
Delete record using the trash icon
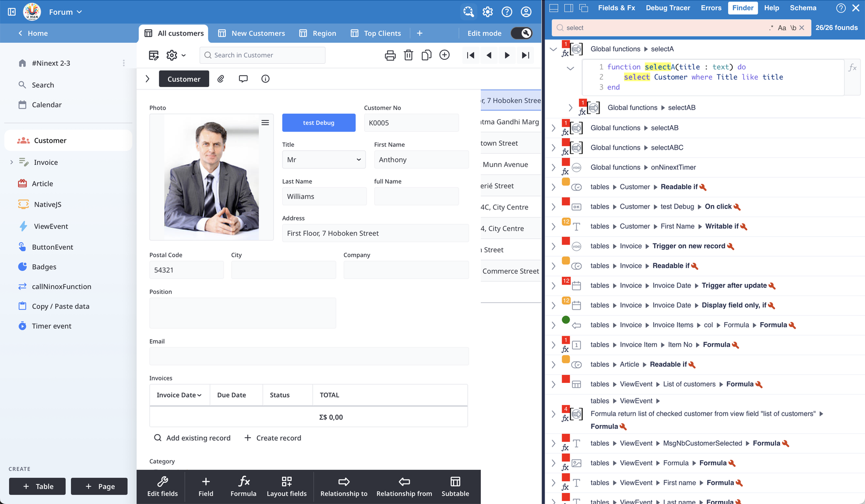click(408, 55)
